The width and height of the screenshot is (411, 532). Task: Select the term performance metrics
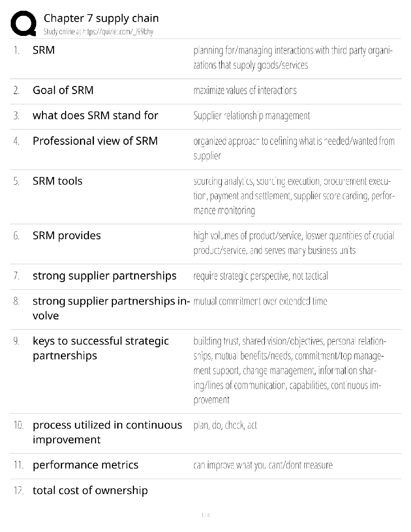click(x=85, y=465)
